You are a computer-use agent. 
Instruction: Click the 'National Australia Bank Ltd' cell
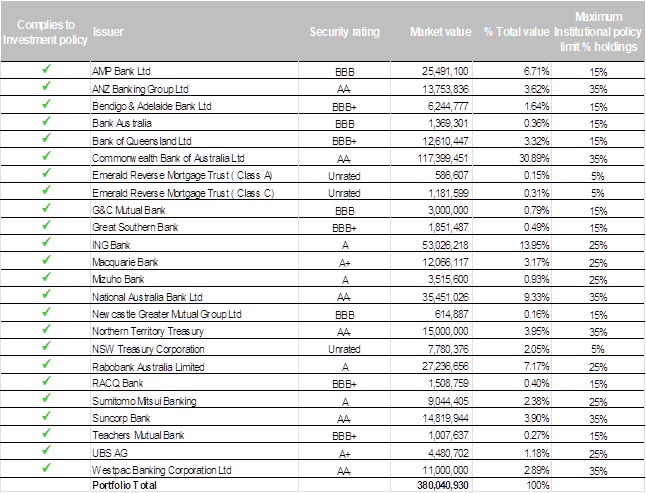coord(147,297)
